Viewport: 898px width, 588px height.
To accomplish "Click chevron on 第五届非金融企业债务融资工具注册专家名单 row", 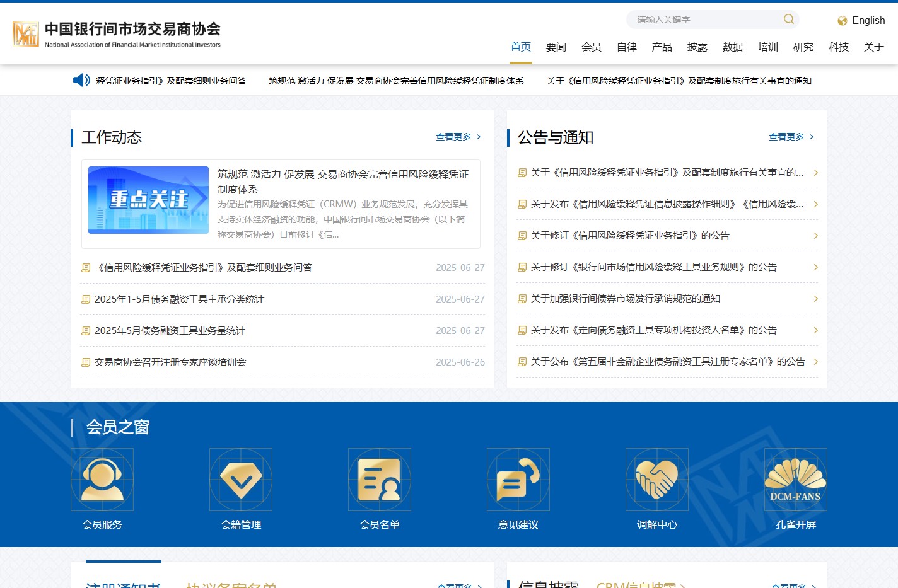I will tap(815, 362).
